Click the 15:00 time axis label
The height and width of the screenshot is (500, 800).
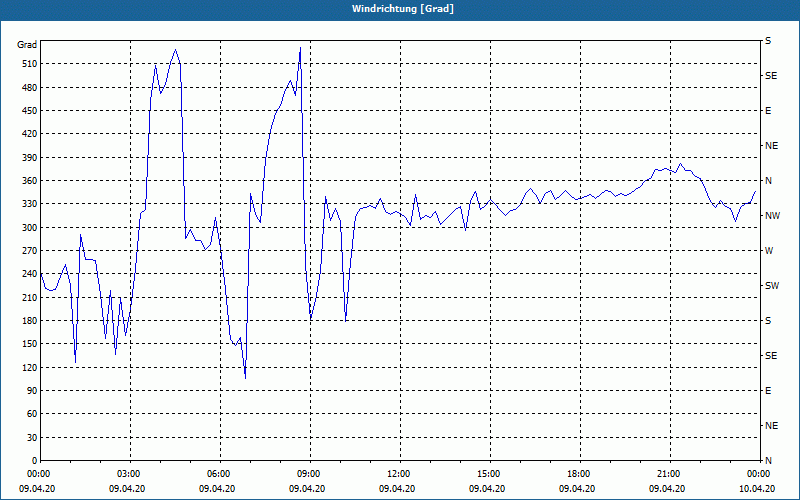click(x=489, y=473)
